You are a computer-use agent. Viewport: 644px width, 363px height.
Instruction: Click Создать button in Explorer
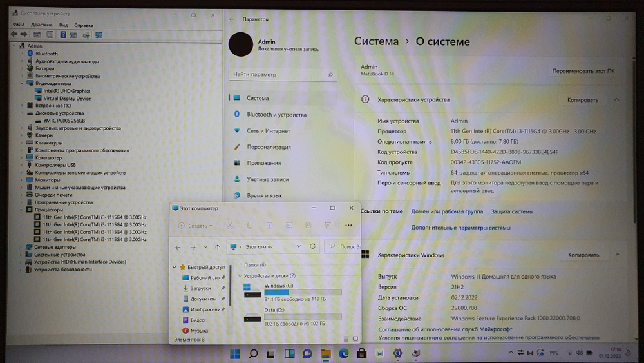pos(196,225)
